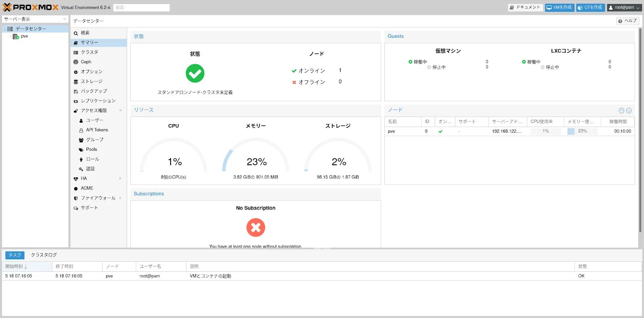644x318 pixels.
Task: Open the 認証 menu entry
Action: (99, 169)
